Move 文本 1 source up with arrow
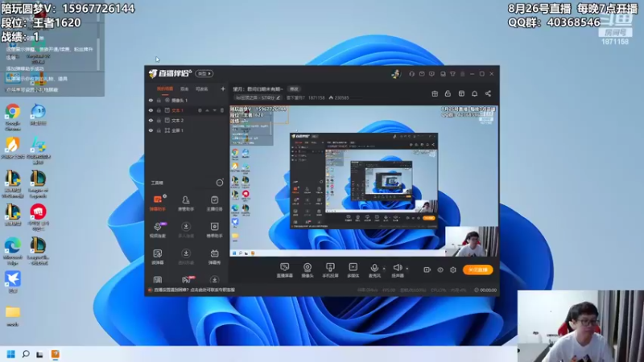Image resolution: width=644 pixels, height=362 pixels. pyautogui.click(x=208, y=110)
